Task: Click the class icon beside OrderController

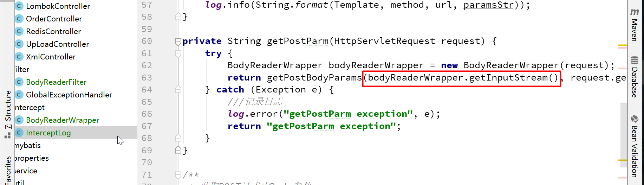Action: coord(19,19)
